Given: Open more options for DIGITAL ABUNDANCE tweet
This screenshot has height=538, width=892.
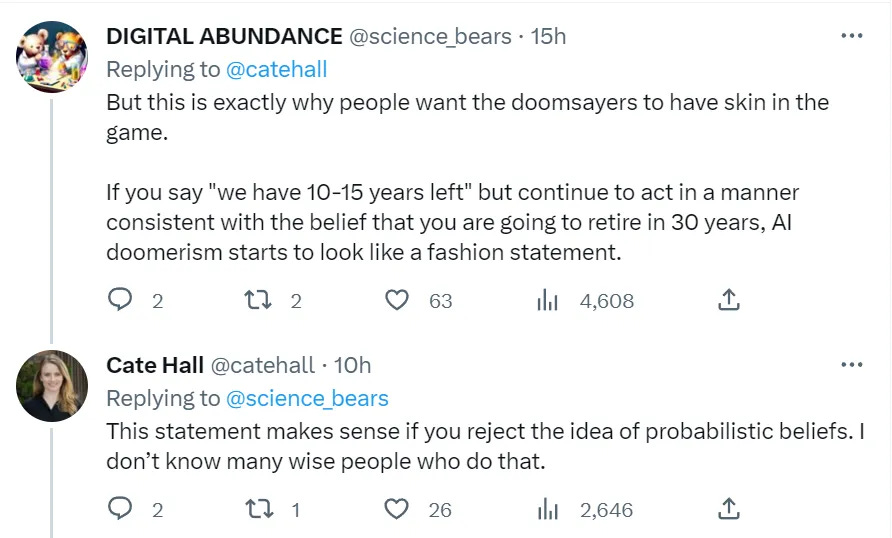Looking at the screenshot, I should pyautogui.click(x=851, y=36).
